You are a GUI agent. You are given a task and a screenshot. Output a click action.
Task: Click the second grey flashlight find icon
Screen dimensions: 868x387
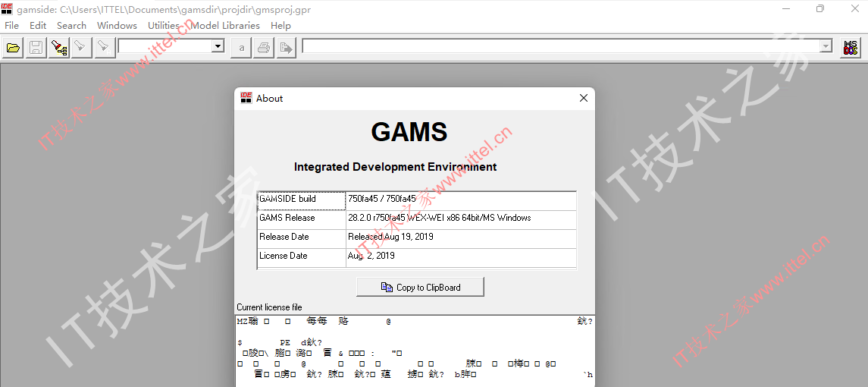pos(104,48)
